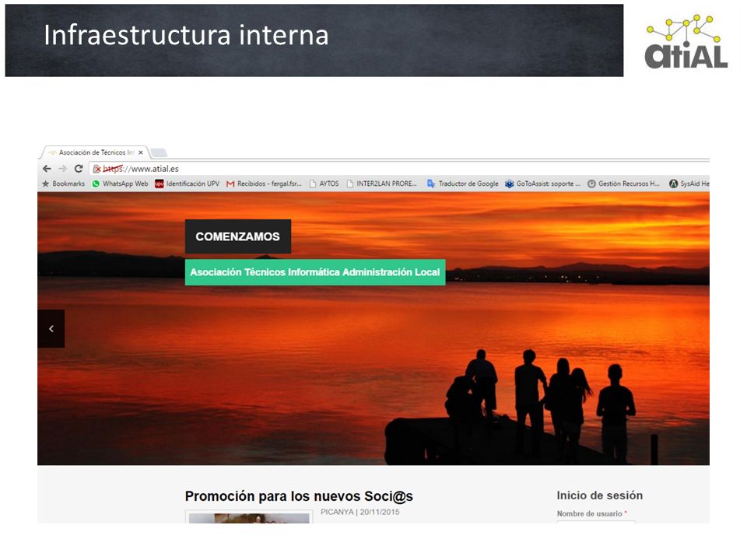Open the INTER2LAN PRORE bookmark
747x560 pixels.
[x=381, y=184]
